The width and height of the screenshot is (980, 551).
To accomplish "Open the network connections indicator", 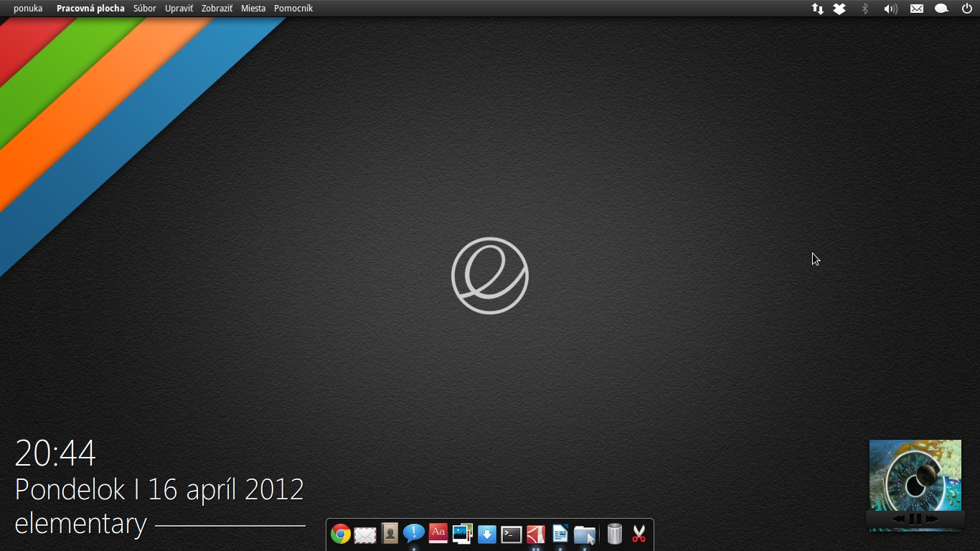I will pyautogui.click(x=817, y=9).
